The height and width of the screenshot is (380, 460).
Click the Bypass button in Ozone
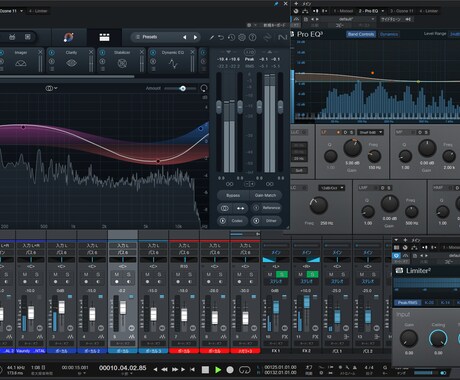pyautogui.click(x=233, y=195)
